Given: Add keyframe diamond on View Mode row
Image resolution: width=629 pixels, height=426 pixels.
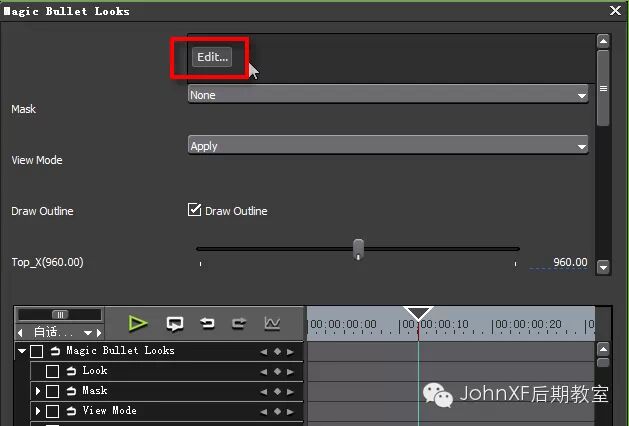Looking at the screenshot, I should pos(277,412).
